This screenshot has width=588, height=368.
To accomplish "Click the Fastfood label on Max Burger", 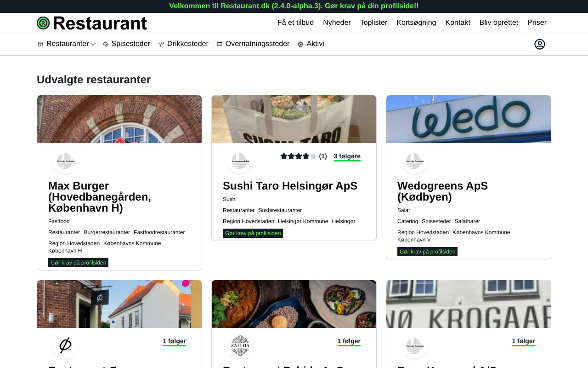I will (x=59, y=221).
